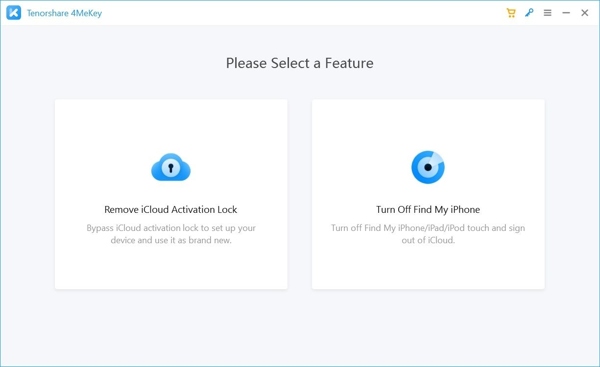Click the cloud lock icon
600x367 pixels.
171,167
